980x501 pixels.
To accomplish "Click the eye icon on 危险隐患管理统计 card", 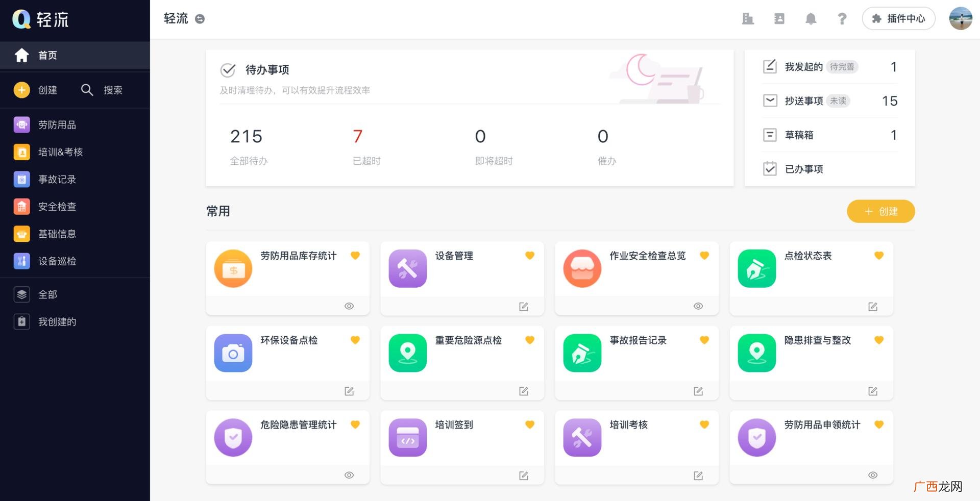I will pyautogui.click(x=349, y=475).
